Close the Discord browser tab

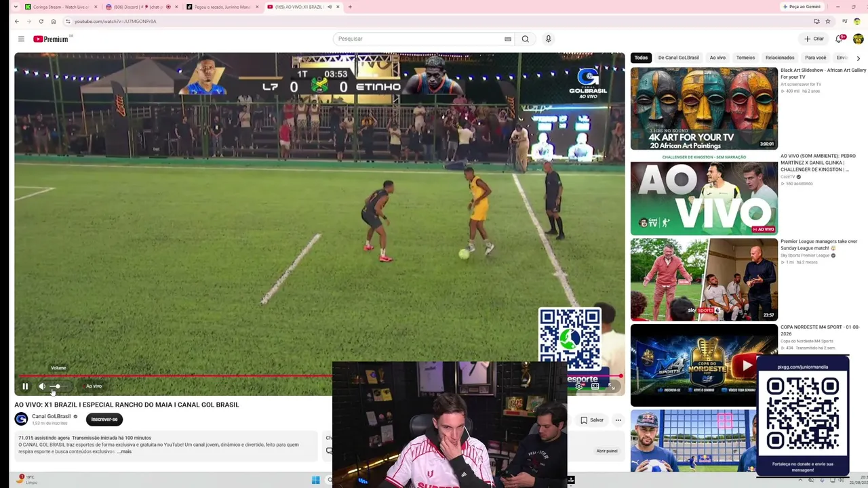176,7
